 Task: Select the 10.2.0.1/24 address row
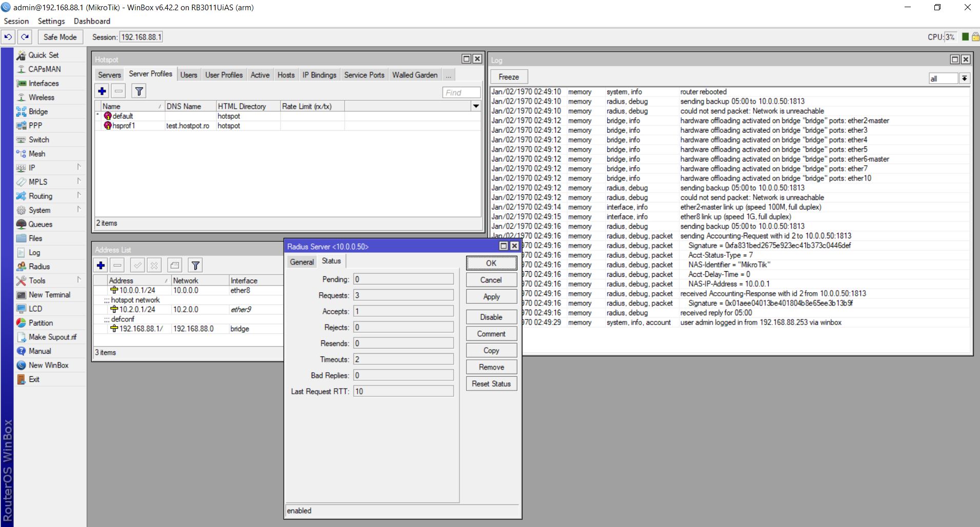[189, 310]
